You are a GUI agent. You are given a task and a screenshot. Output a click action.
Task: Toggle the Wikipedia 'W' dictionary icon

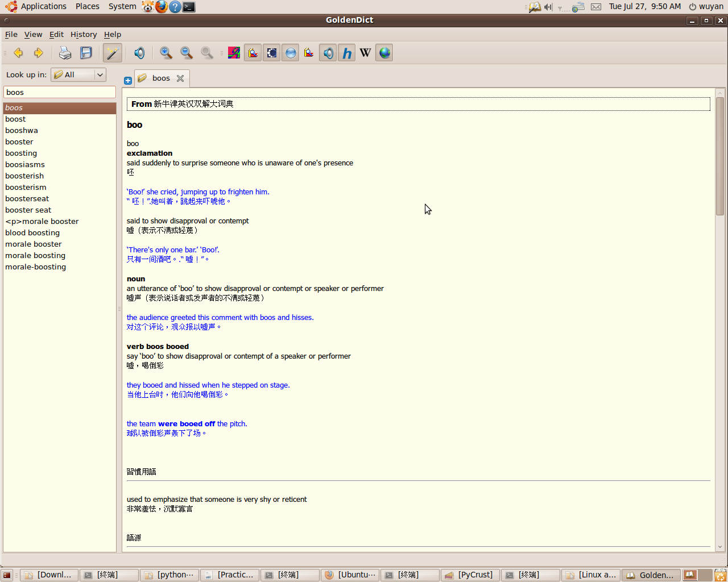coord(365,53)
